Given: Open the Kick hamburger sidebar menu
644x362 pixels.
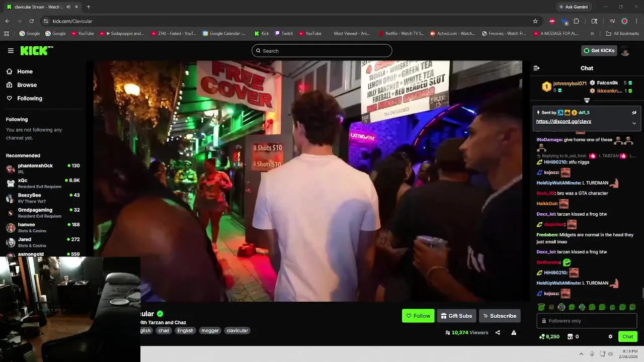Looking at the screenshot, I should point(11,51).
